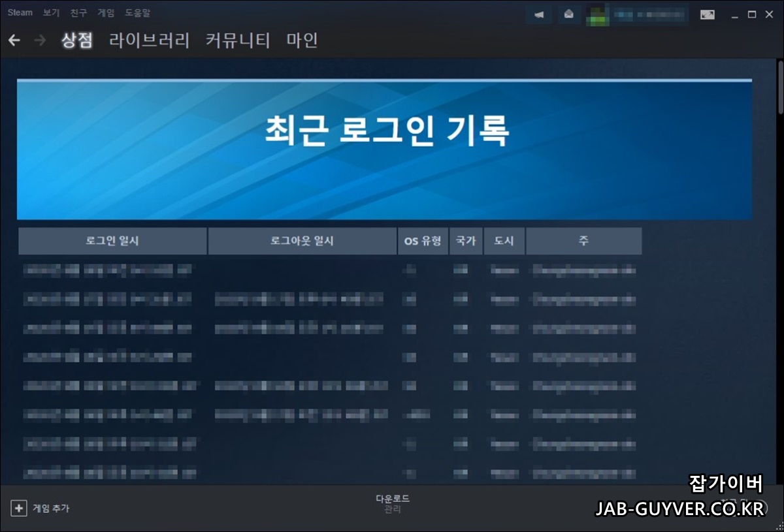
Task: Open announcements via the megaphone icon
Action: point(538,14)
